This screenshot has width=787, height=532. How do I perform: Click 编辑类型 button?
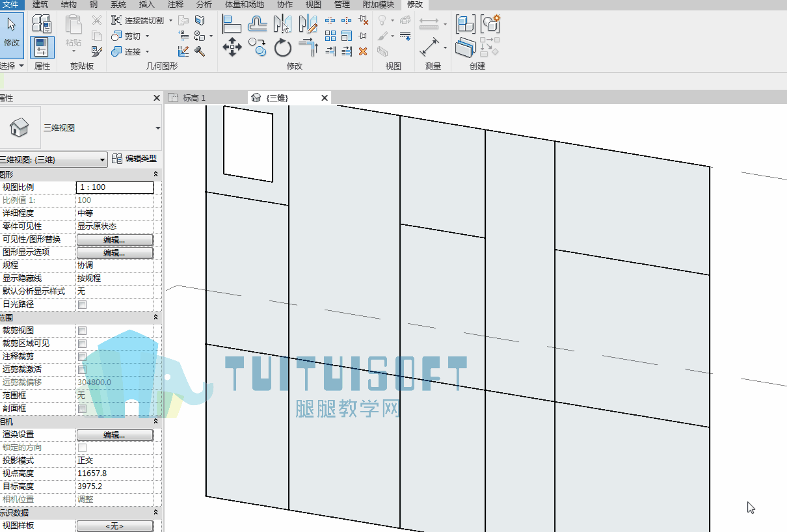[135, 159]
